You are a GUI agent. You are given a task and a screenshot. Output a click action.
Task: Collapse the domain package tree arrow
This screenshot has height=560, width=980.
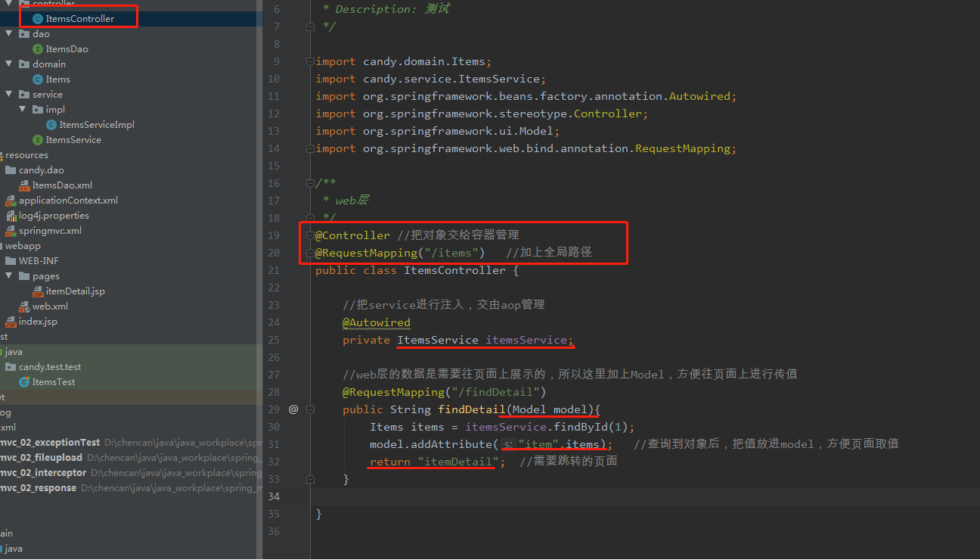coord(8,64)
